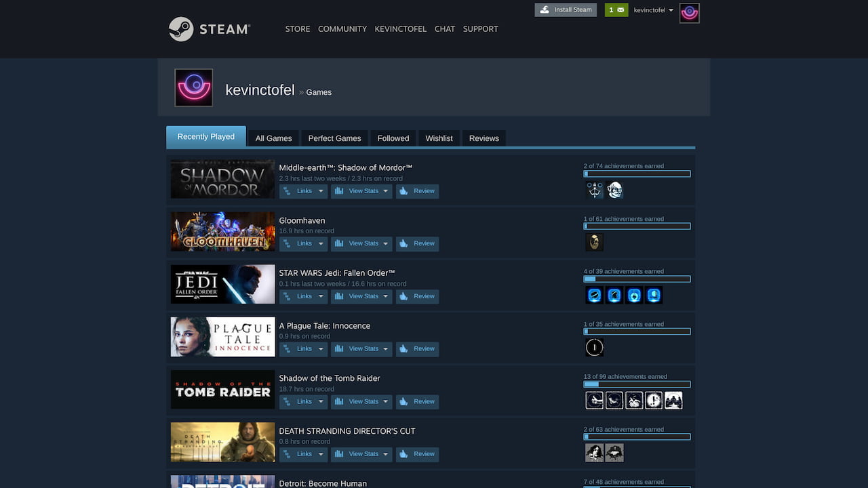Click first Shadow of the Tomb Raider achievement icon

click(x=595, y=401)
